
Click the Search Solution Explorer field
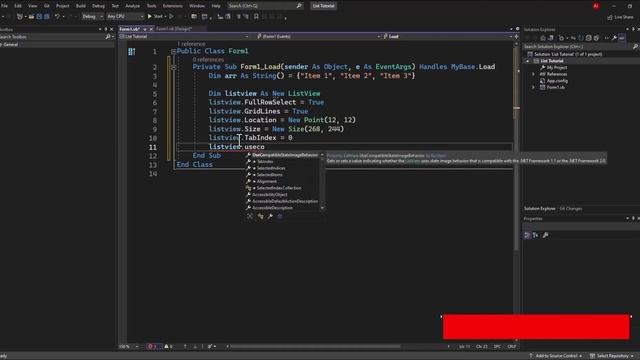(x=578, y=47)
